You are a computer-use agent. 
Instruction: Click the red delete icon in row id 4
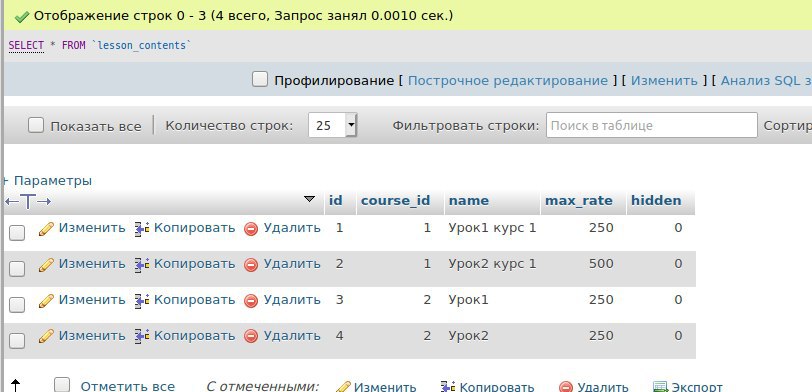pyautogui.click(x=251, y=337)
